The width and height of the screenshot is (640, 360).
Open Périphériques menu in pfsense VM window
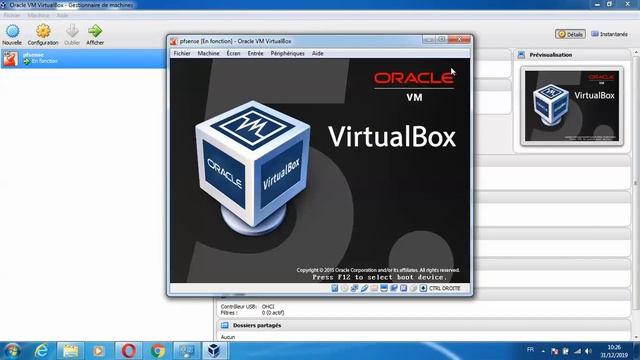tap(287, 53)
